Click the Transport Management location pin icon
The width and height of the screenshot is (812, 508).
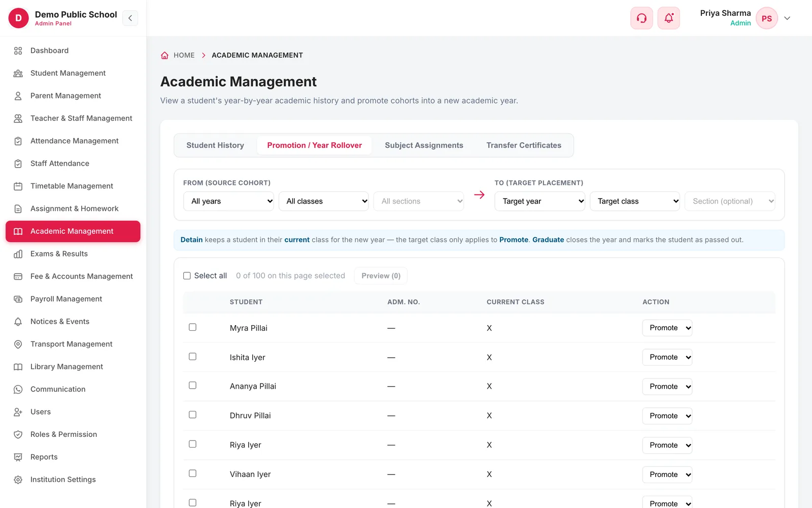click(x=18, y=344)
